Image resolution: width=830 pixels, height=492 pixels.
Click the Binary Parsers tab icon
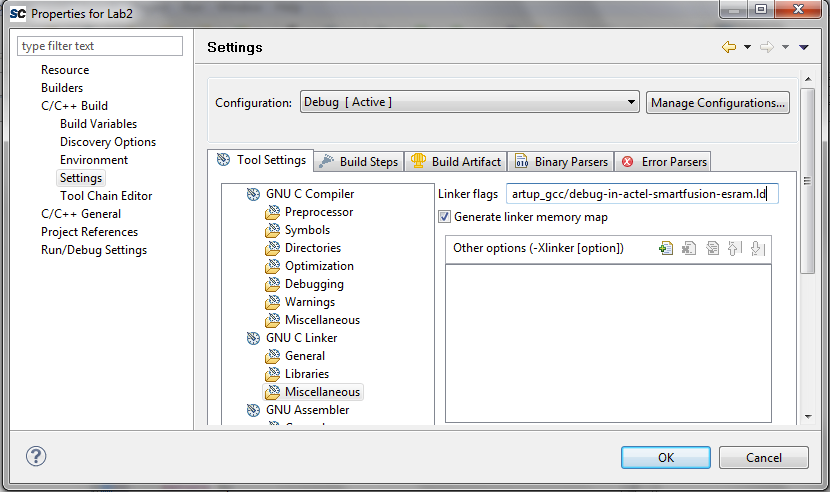521,161
